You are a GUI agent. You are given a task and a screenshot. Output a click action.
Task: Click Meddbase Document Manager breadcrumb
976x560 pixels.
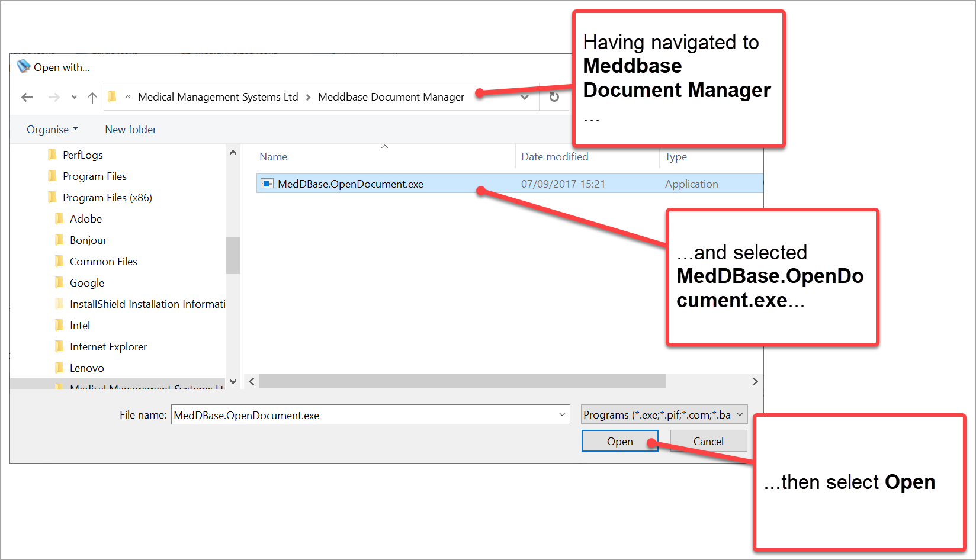click(391, 97)
